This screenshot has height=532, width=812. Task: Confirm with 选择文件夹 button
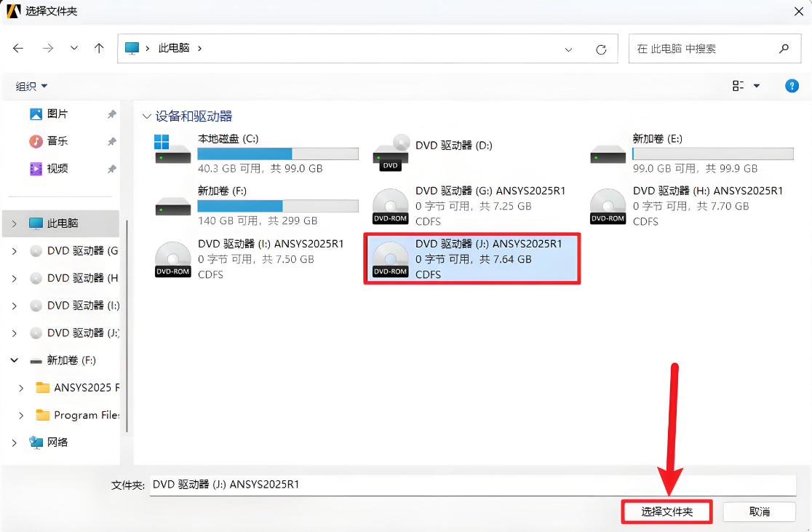667,512
